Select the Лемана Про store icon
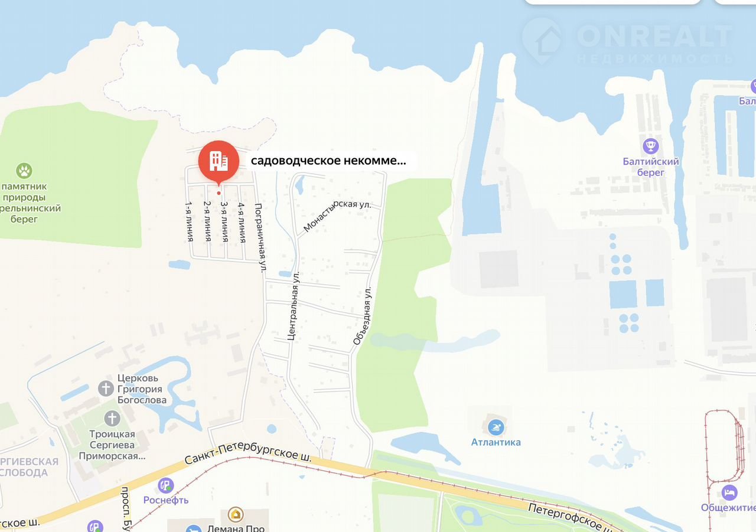Image resolution: width=756 pixels, height=532 pixels. 236,514
